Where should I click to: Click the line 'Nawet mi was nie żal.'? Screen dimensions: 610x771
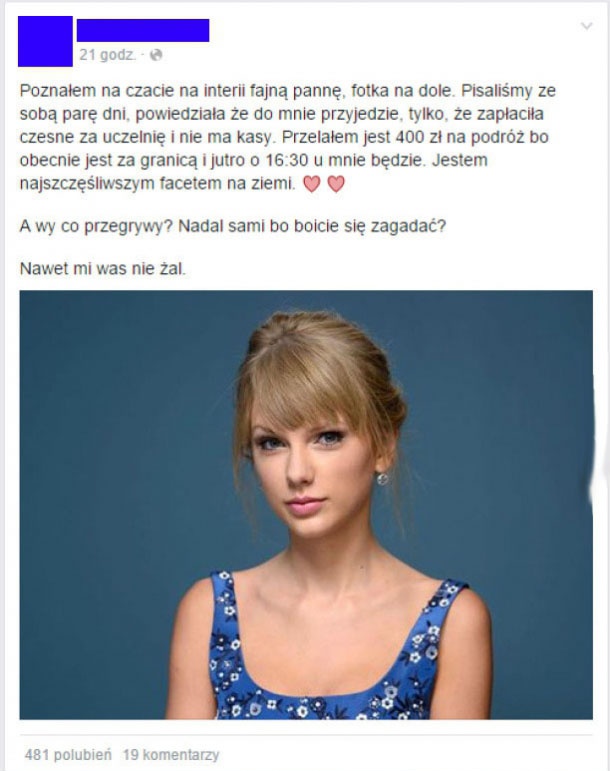coord(103,269)
